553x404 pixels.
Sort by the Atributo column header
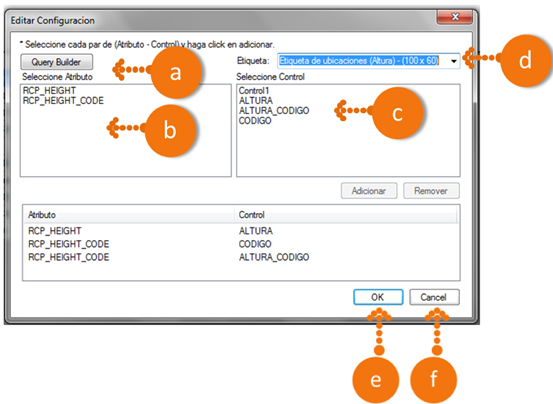129,215
